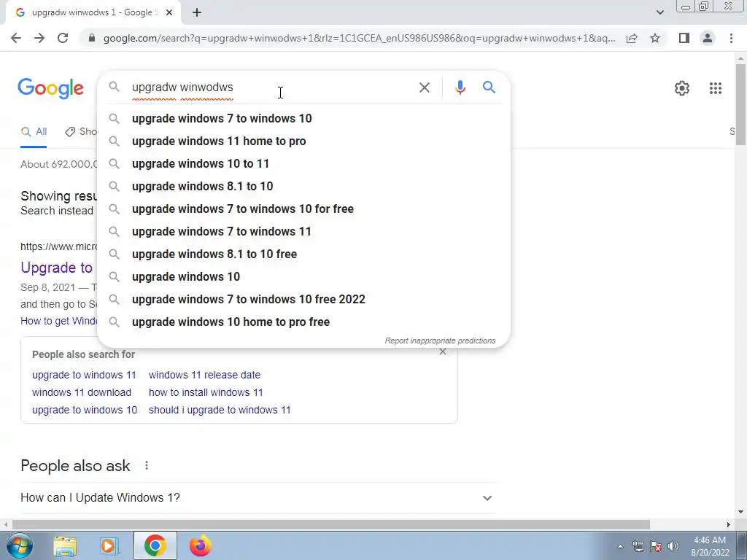Screen dimensions: 747x560
Task: Pick suggestion 'upgrade windows 7 to windows 11'
Action: [303, 232]
